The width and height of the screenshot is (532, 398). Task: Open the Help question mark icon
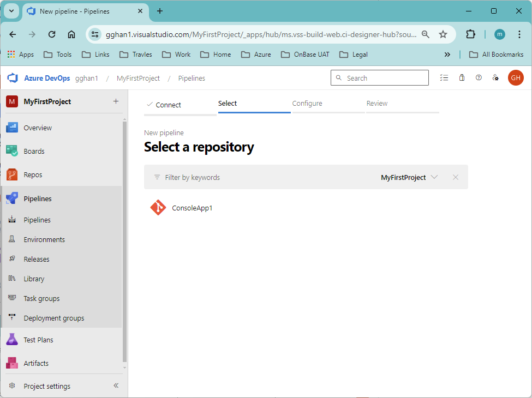pos(479,78)
